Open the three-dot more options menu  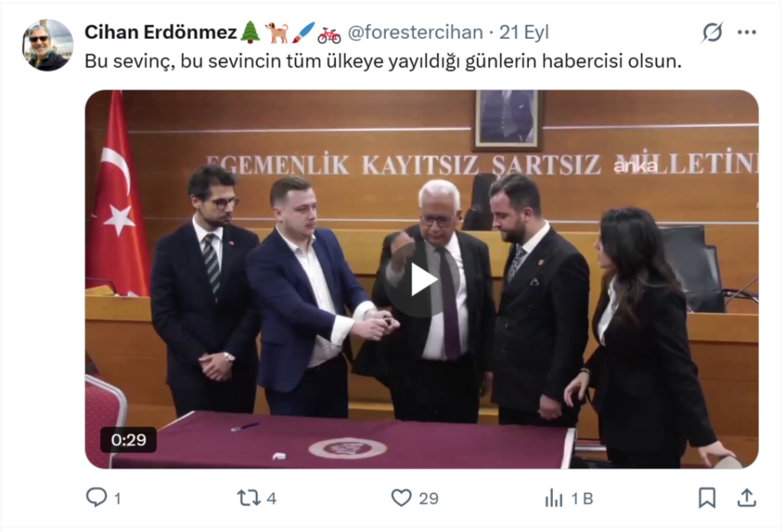747,32
